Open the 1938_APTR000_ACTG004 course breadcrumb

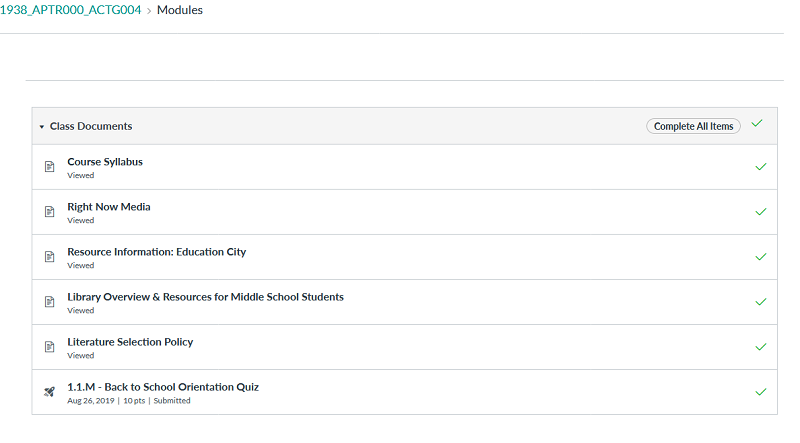coord(70,10)
